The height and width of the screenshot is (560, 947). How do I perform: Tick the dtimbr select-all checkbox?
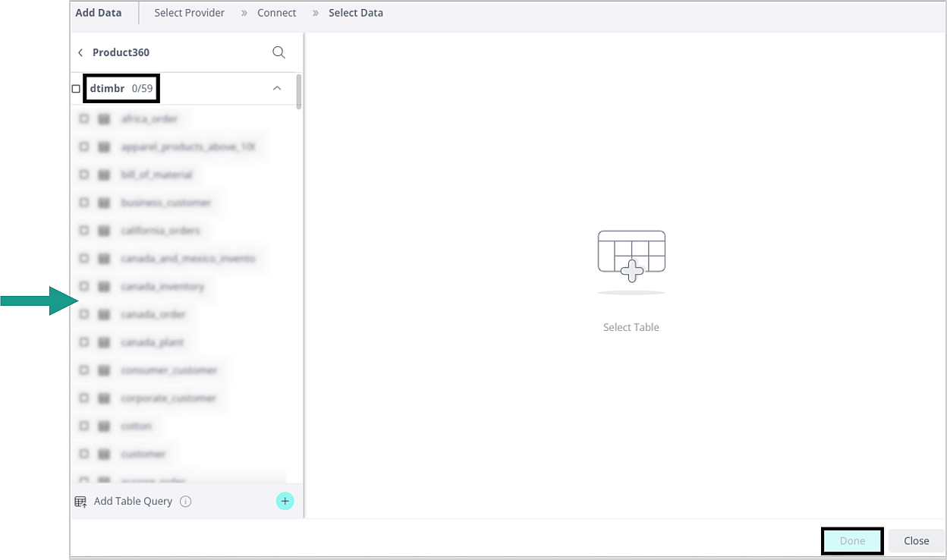click(x=76, y=89)
